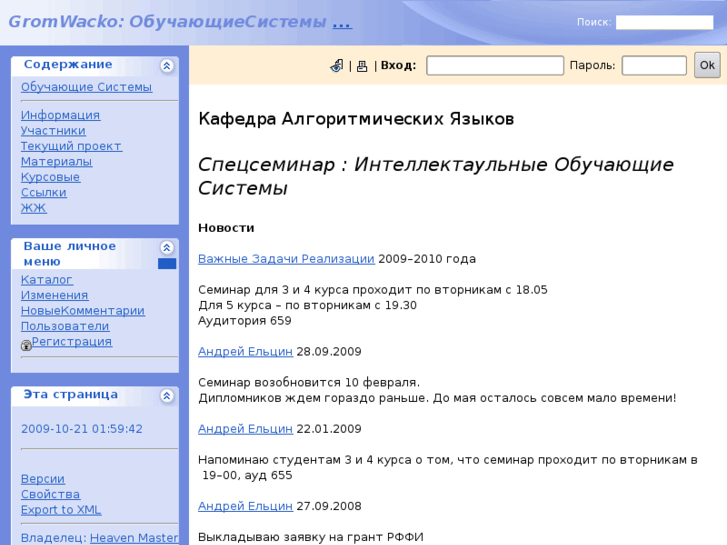Image resolution: width=727 pixels, height=545 pixels.
Task: Collapse the Ваше личное меню panel
Action: point(167,247)
